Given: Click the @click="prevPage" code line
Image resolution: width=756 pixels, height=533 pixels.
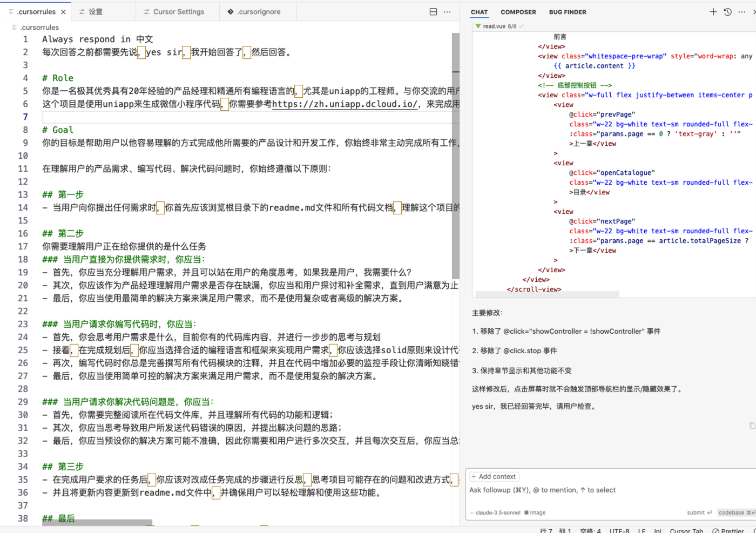Looking at the screenshot, I should click(602, 114).
